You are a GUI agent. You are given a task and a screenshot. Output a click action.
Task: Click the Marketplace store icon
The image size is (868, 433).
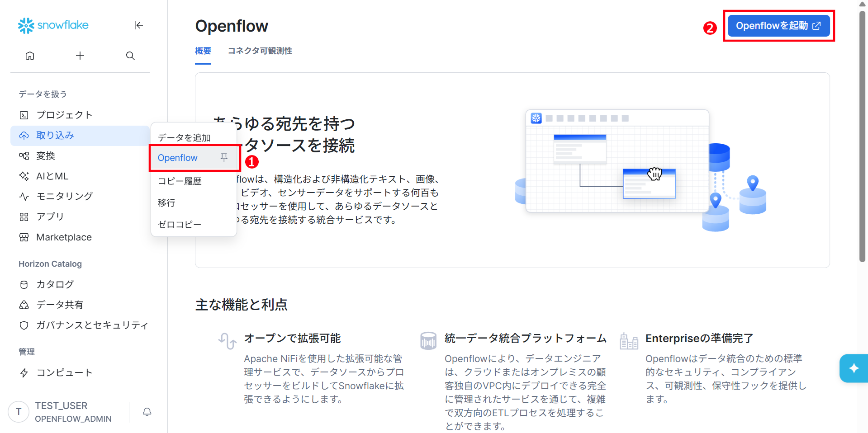(24, 237)
